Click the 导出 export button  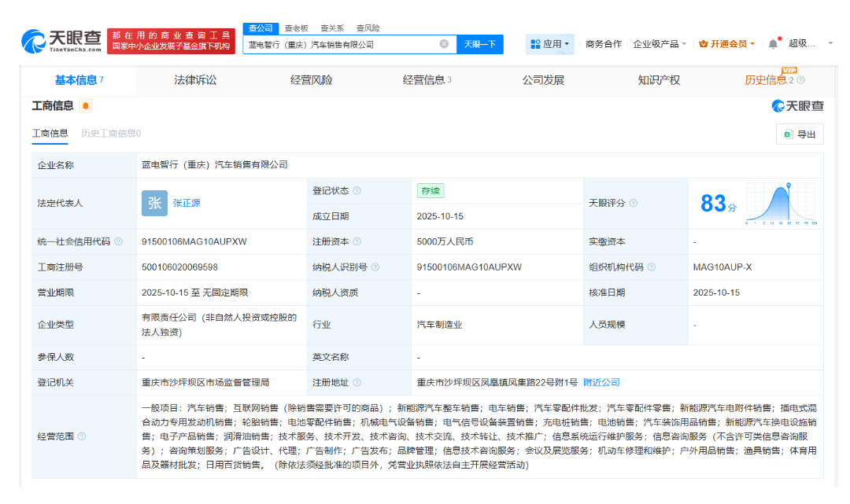point(800,134)
